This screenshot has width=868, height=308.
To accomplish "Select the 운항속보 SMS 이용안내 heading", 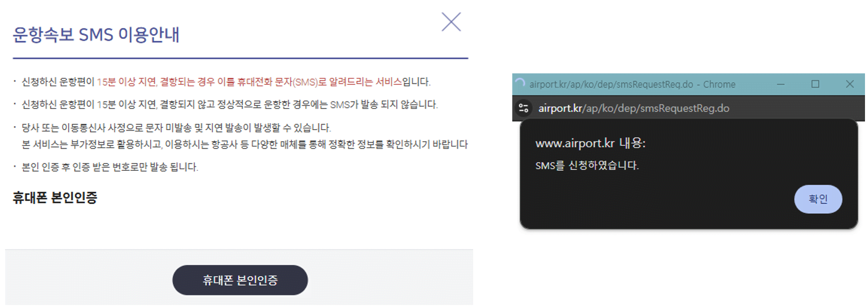I will pos(96,35).
